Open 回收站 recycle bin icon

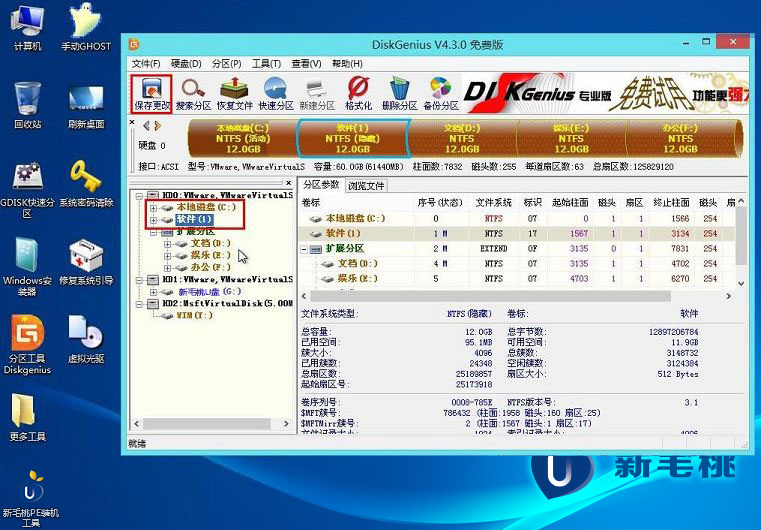point(27,105)
